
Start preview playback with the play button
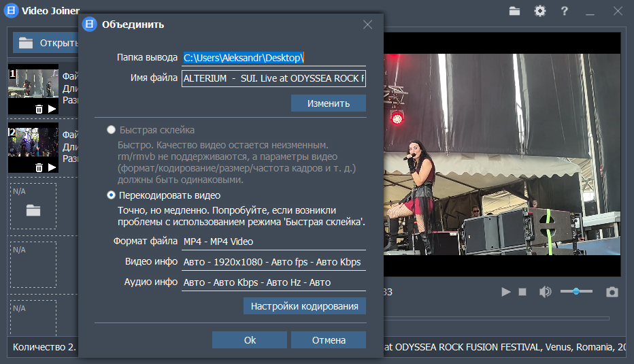[x=505, y=292]
